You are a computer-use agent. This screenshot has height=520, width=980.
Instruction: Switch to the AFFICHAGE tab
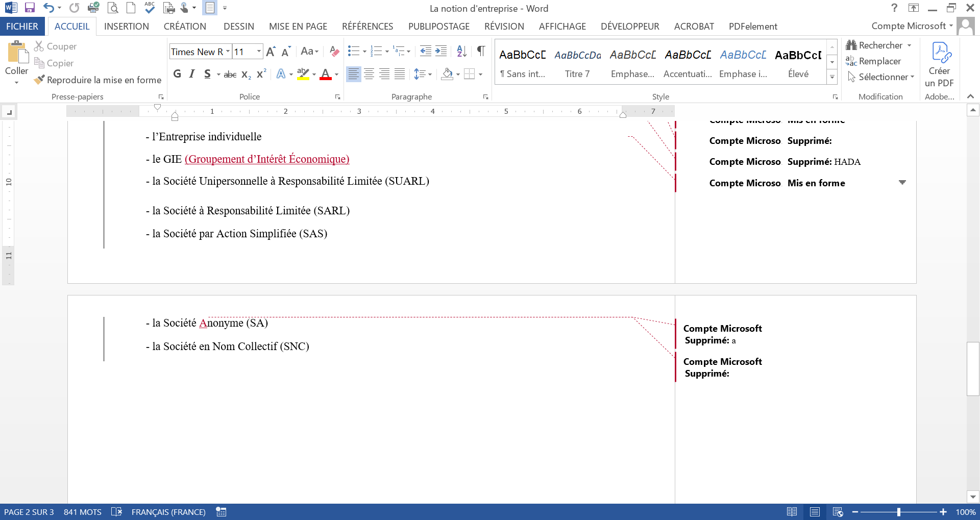(562, 27)
